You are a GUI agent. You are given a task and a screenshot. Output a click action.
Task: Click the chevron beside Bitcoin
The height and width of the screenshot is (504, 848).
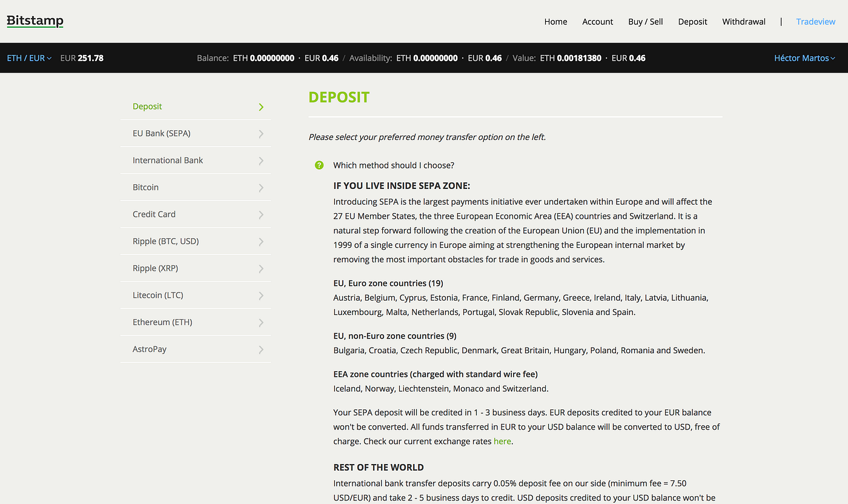(x=261, y=188)
